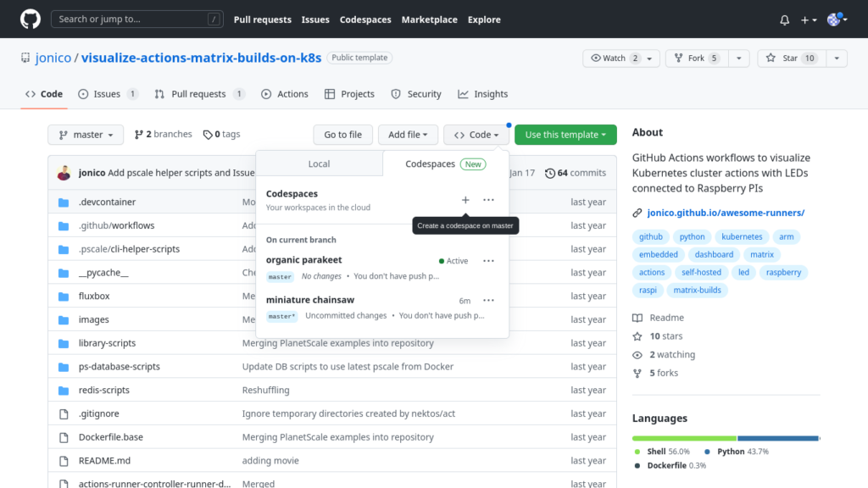Click the GitHub logo in header
Screen dimensions: 868x488
point(30,19)
